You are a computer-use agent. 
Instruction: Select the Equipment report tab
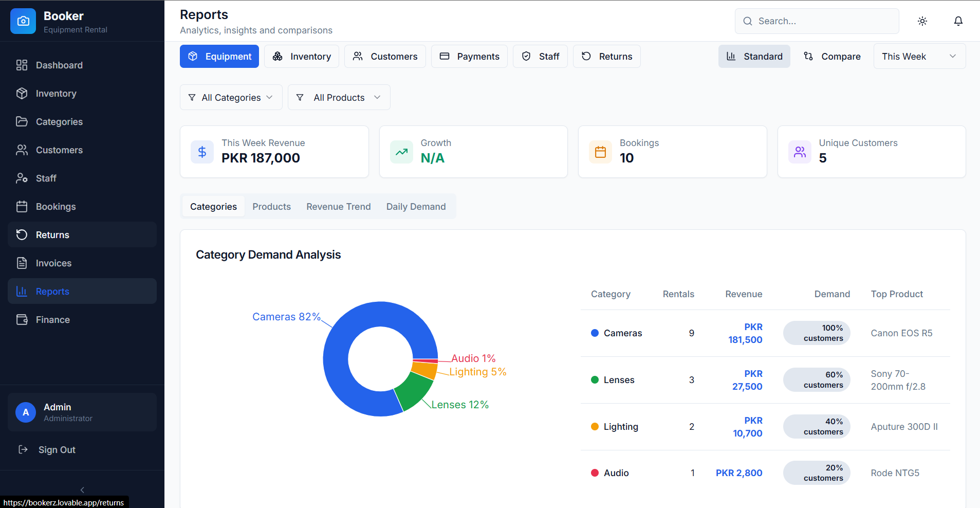(219, 57)
